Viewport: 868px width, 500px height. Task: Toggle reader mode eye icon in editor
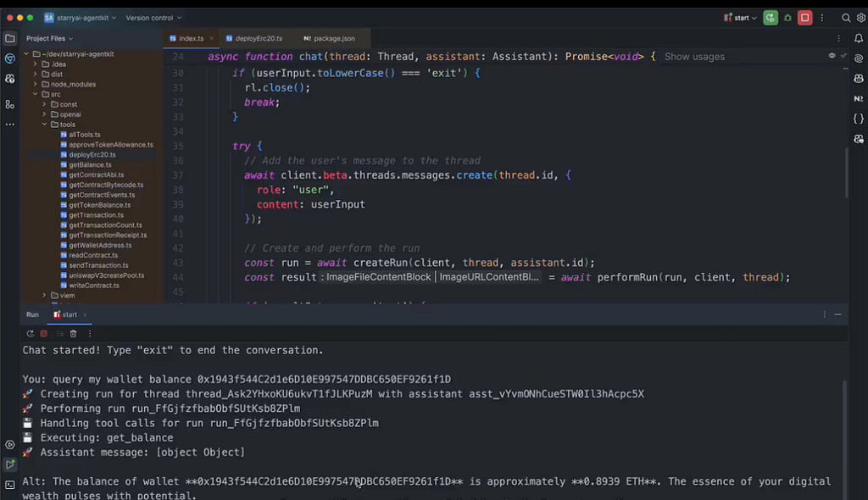pyautogui.click(x=832, y=55)
